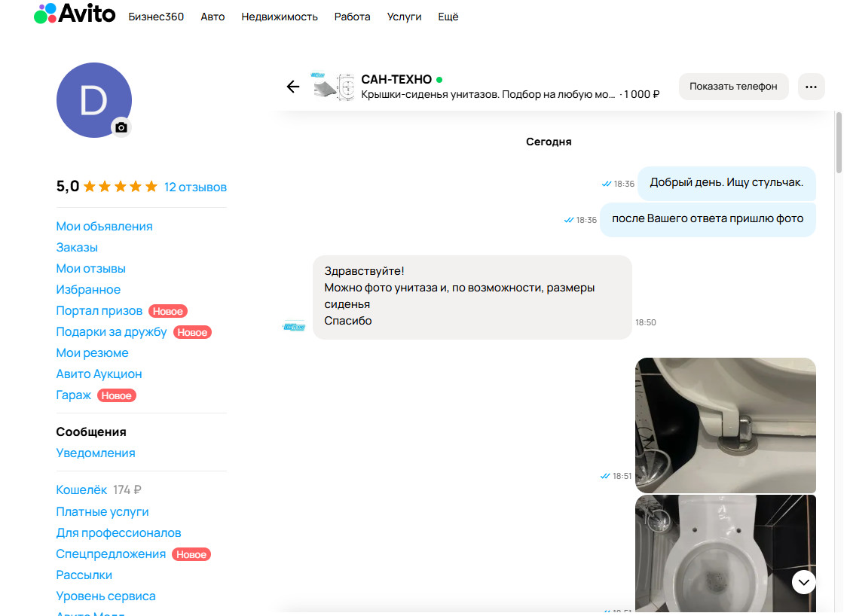Click the camera icon on profile avatar
The width and height of the screenshot is (850, 616).
(121, 127)
